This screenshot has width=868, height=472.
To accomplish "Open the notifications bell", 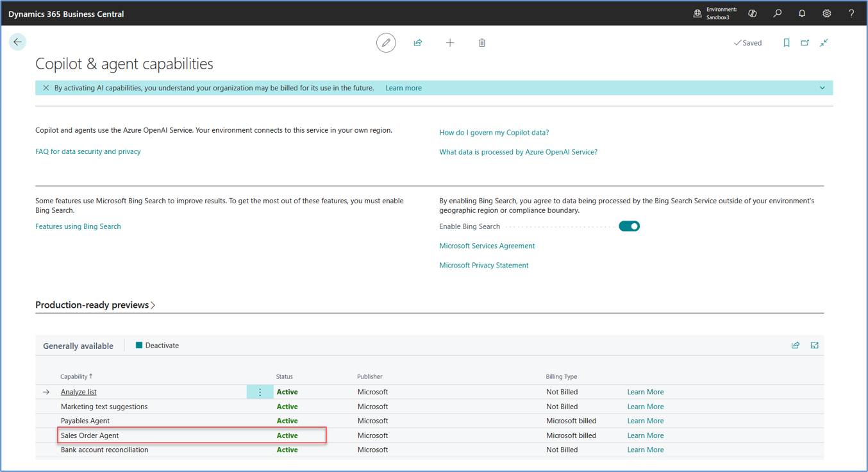I will [x=802, y=13].
